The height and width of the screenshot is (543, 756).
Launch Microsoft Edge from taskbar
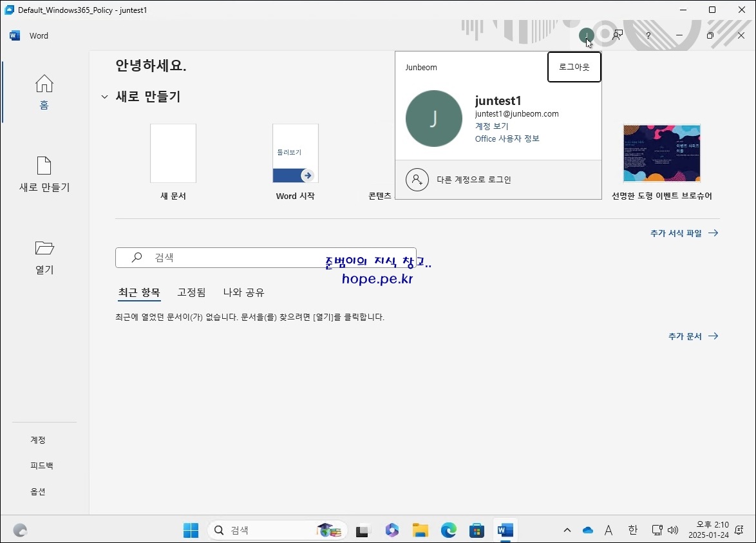[448, 531]
